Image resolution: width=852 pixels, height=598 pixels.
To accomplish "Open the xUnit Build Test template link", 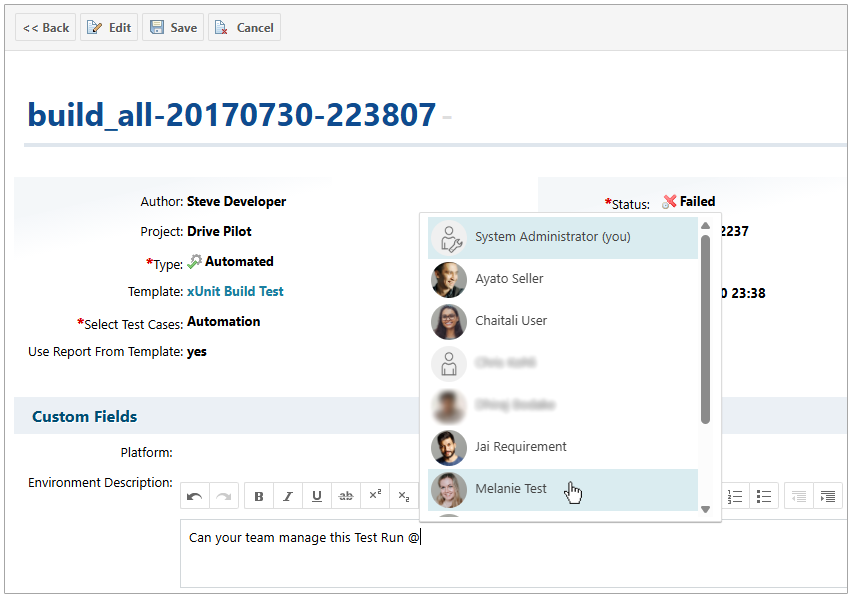I will (235, 291).
